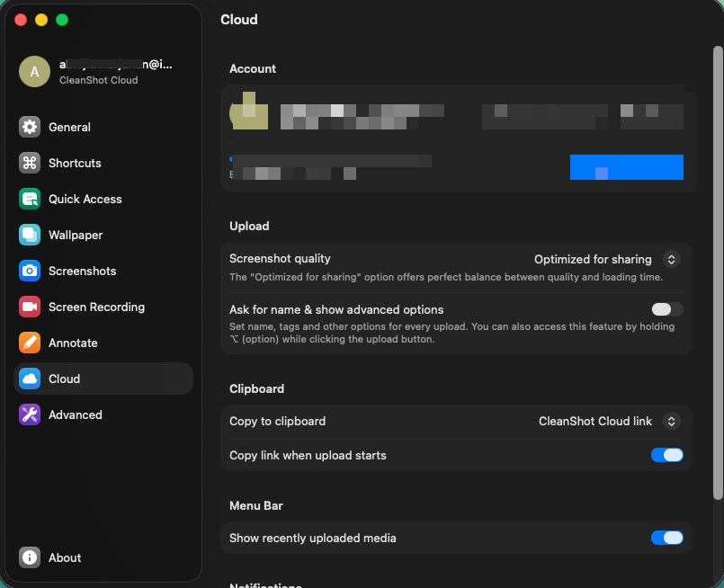Select Screen Recording in the sidebar
This screenshot has height=588, width=724.
pyautogui.click(x=96, y=307)
